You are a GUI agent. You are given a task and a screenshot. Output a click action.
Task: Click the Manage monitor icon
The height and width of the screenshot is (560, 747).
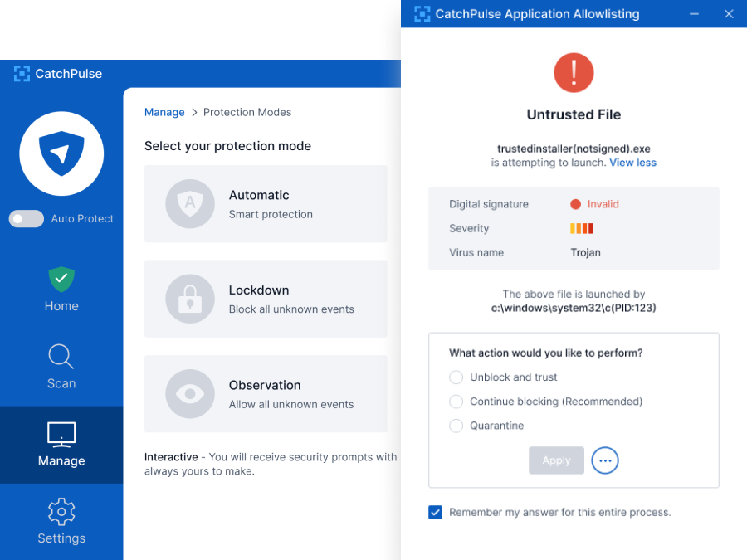coord(61,433)
